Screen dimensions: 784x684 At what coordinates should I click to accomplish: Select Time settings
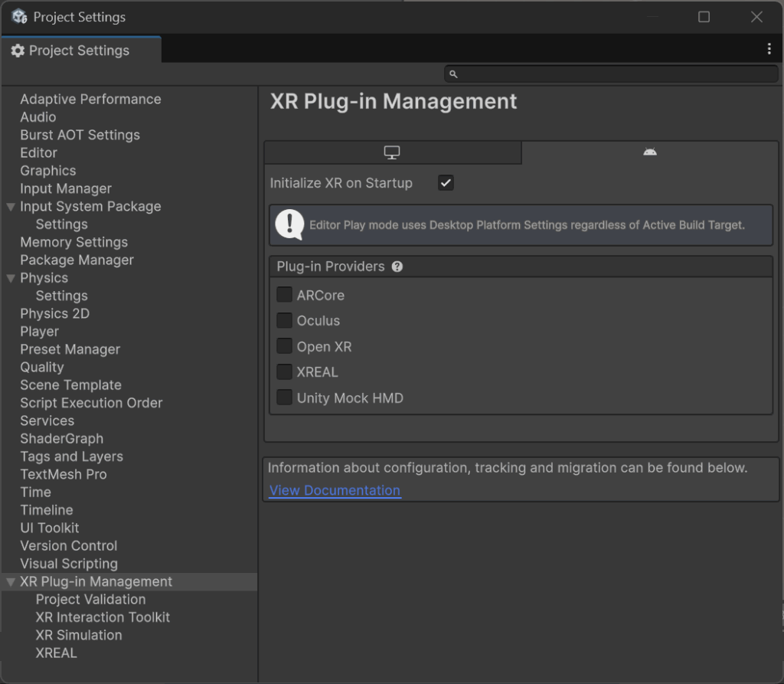pos(35,493)
